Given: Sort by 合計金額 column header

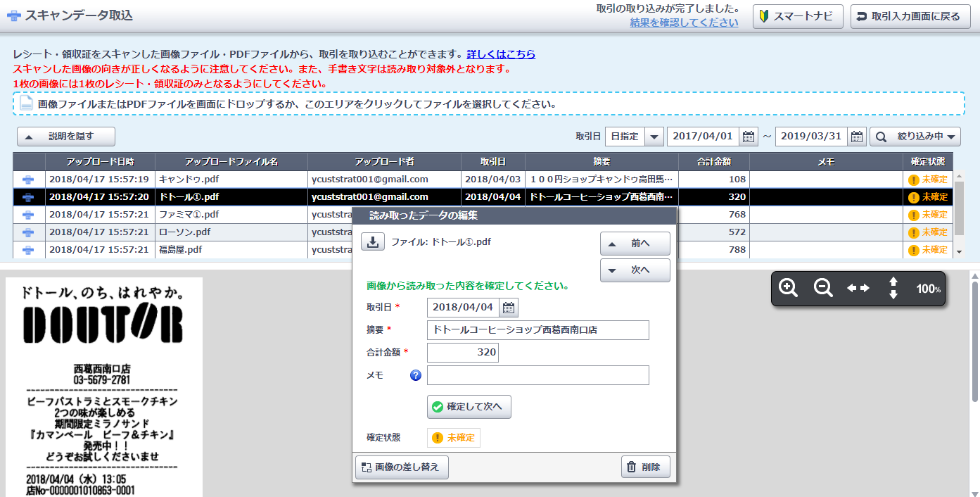Looking at the screenshot, I should click(713, 162).
